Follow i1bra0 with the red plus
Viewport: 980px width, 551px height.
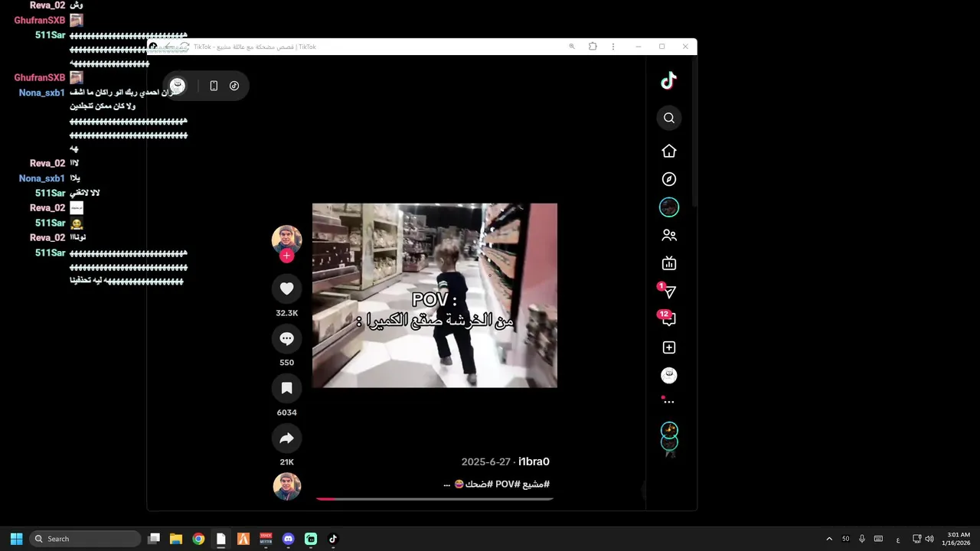click(287, 256)
